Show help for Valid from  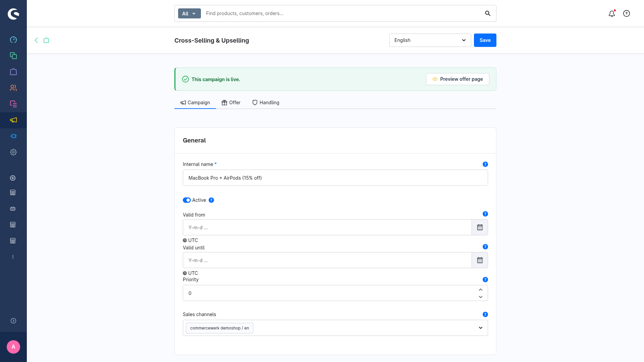click(485, 214)
